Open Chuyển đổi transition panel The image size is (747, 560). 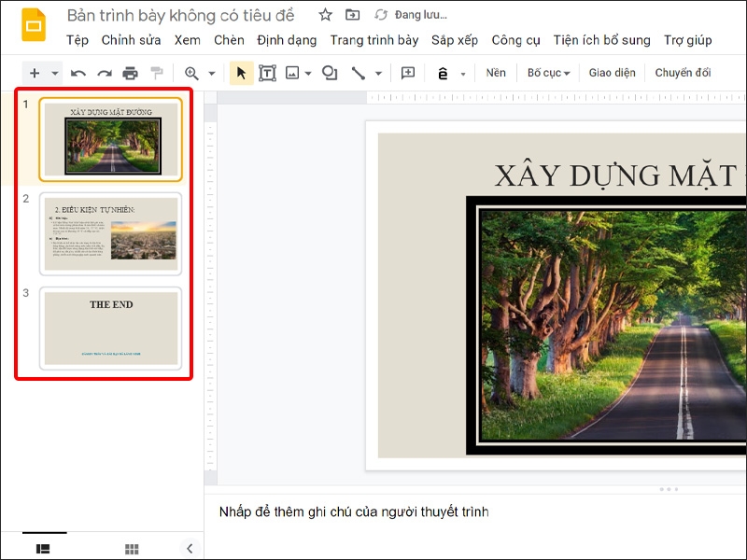683,73
